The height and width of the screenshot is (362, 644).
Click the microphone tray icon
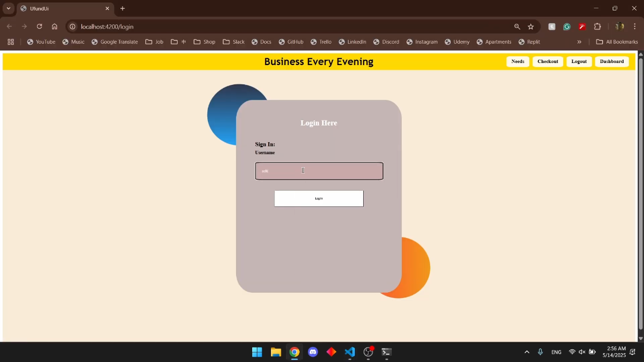540,352
